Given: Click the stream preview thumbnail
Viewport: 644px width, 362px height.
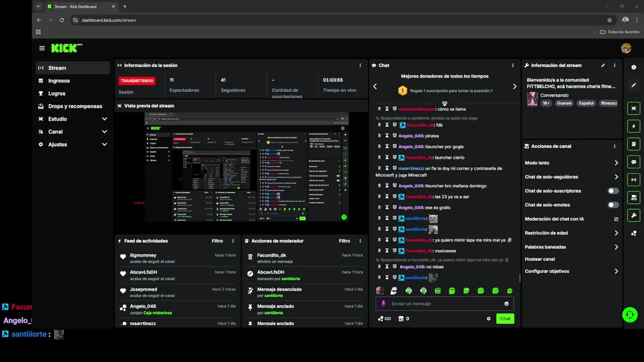Looking at the screenshot, I should click(247, 167).
